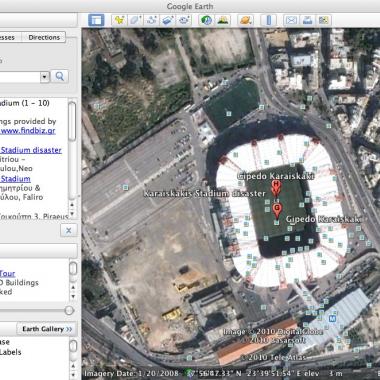Open the www.findbiz.gr link
The width and height of the screenshot is (380, 380).
pos(28,131)
